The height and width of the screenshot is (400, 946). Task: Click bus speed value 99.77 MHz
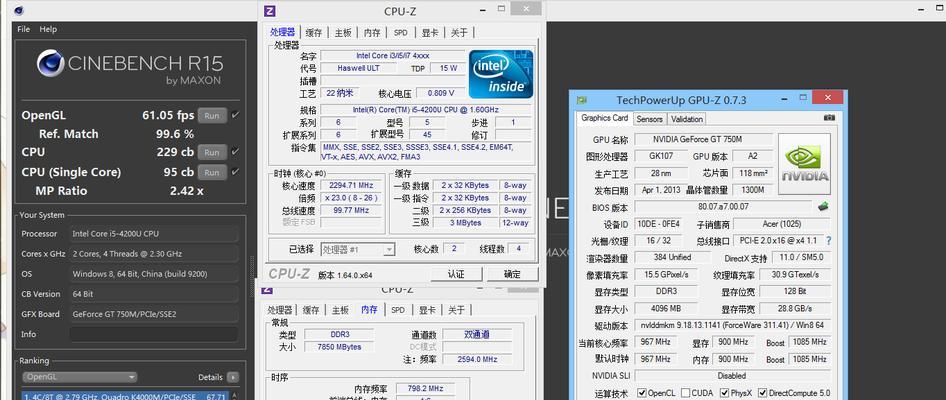(351, 211)
